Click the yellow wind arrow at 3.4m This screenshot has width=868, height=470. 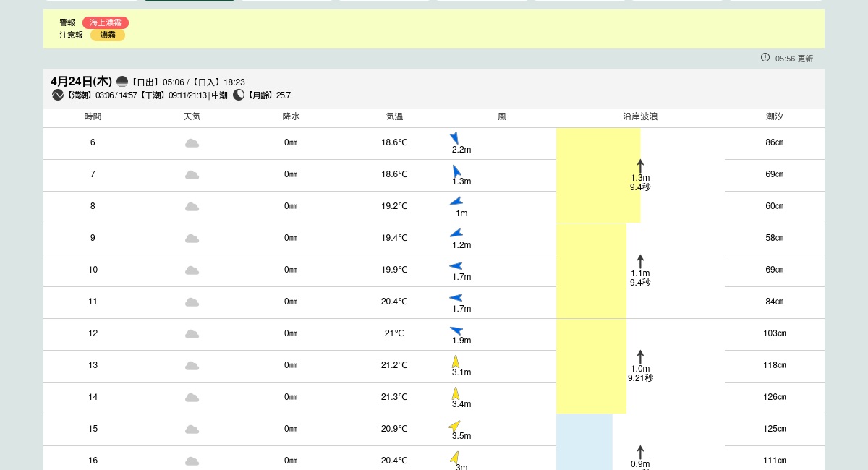(456, 393)
